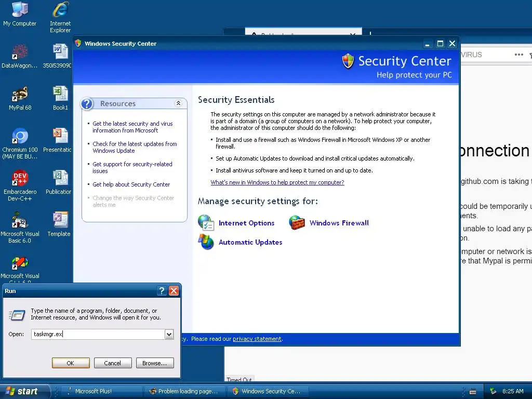Open Get support for security-related issues link
This screenshot has width=532, height=399.
[x=132, y=168]
